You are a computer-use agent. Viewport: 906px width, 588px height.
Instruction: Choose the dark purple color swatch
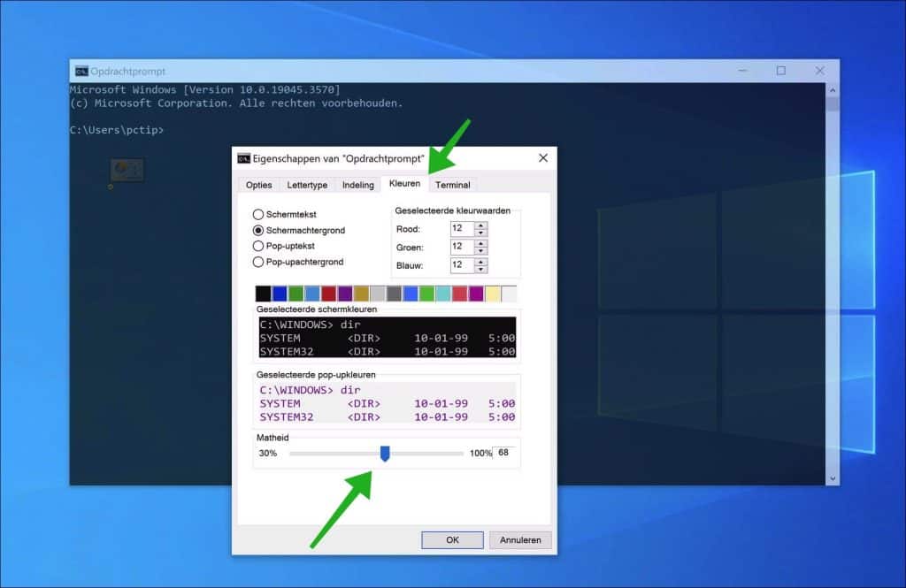[x=345, y=294]
